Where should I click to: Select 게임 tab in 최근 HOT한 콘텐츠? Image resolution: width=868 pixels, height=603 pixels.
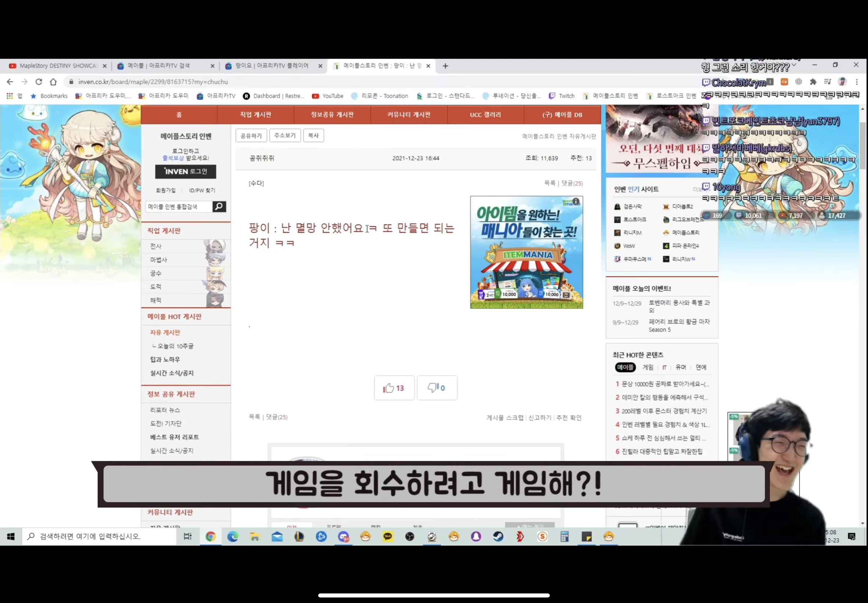click(x=648, y=367)
